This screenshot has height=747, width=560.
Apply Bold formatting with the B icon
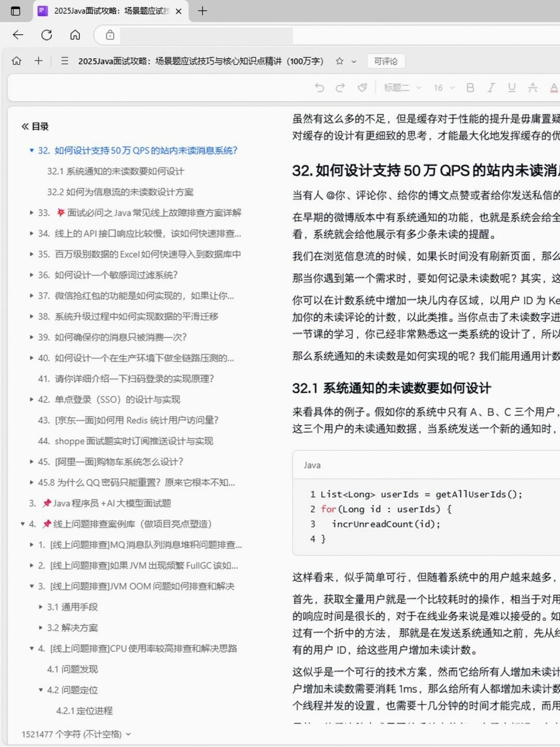(x=470, y=88)
